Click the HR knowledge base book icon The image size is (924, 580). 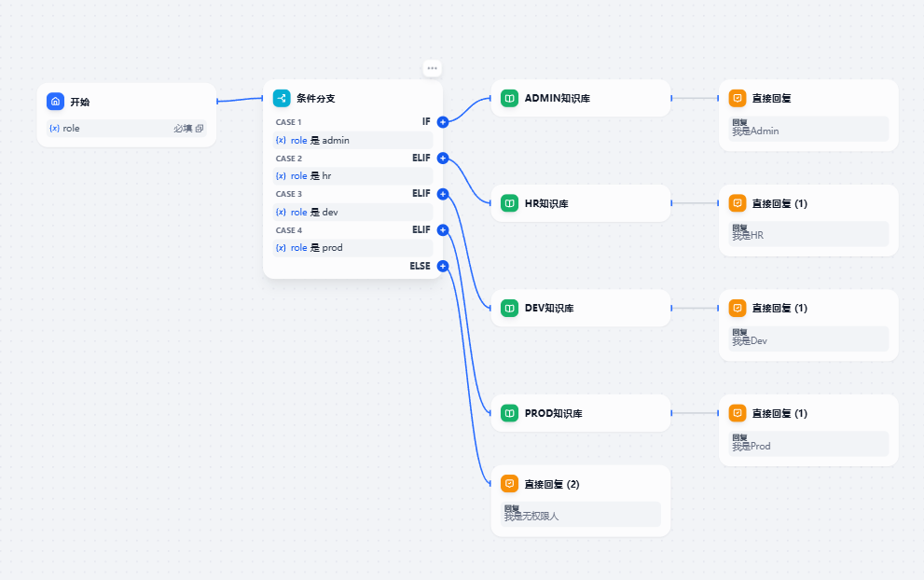(509, 202)
